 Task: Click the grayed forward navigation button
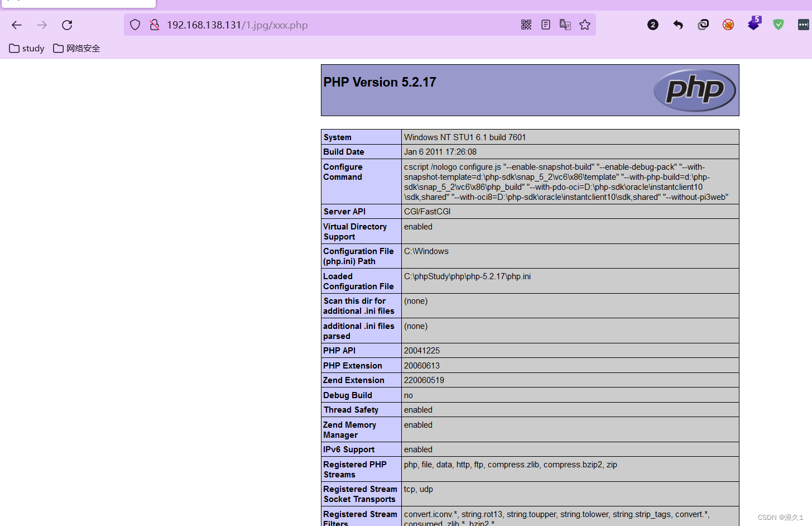click(41, 25)
